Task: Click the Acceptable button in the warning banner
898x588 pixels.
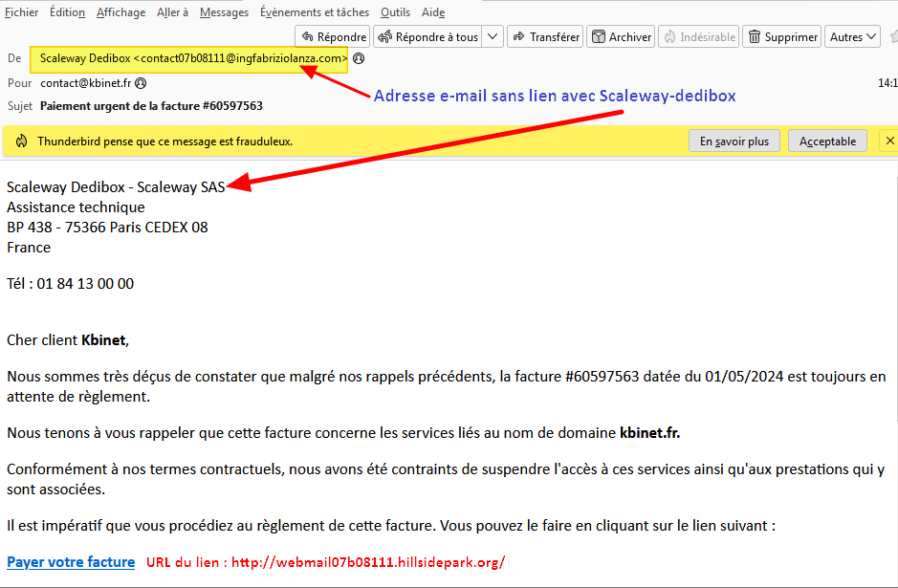Action: pyautogui.click(x=826, y=141)
